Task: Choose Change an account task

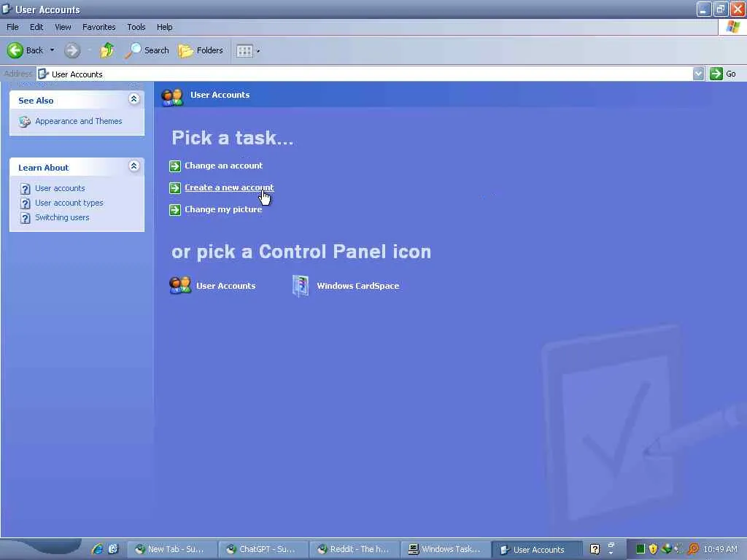Action: [223, 166]
